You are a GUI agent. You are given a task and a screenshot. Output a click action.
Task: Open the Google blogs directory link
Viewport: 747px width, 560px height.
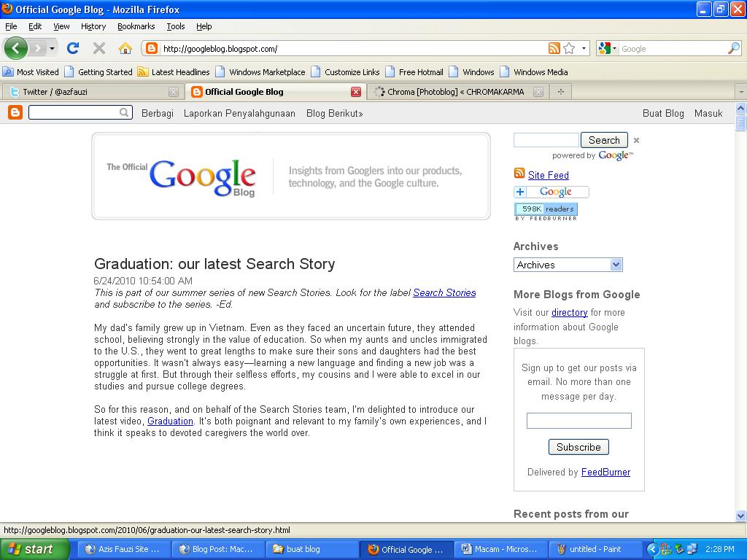(x=569, y=312)
